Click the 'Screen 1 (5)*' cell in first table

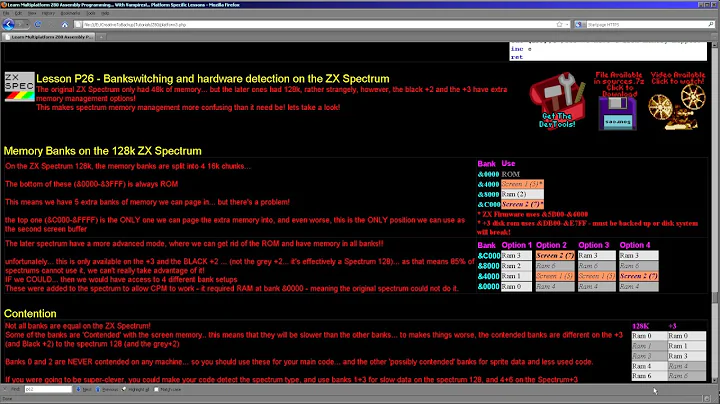point(522,184)
